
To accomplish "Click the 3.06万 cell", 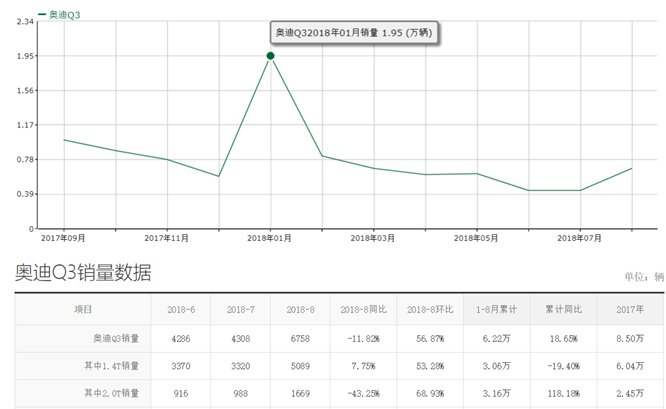I will 497,366.
